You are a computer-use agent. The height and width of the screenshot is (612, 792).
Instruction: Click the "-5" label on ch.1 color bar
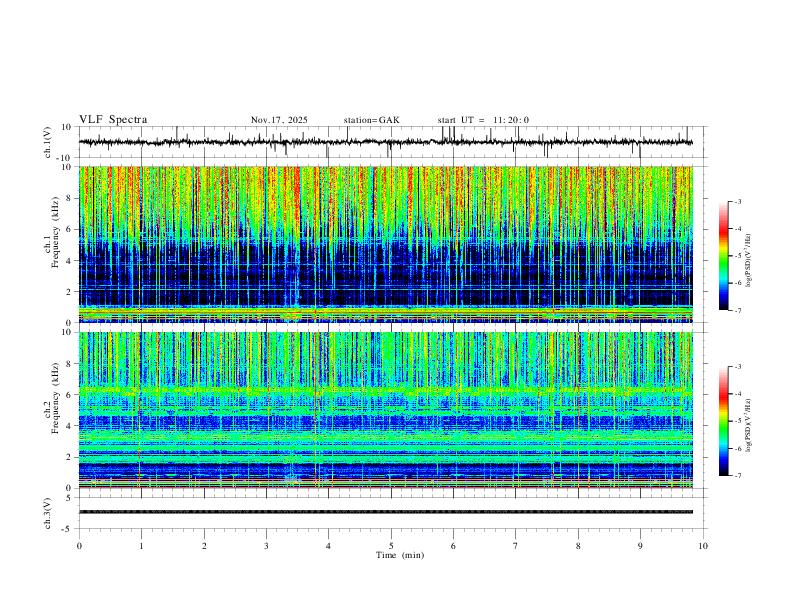click(737, 256)
